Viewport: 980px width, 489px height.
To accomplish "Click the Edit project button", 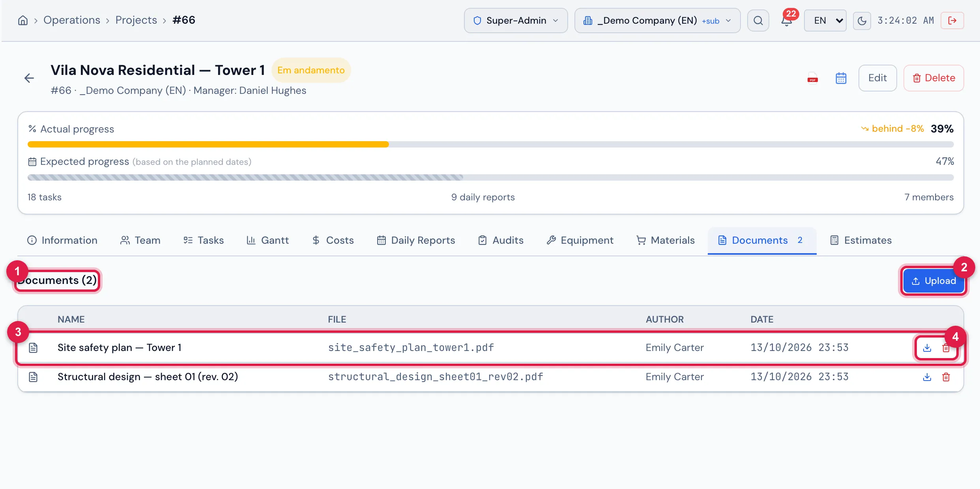I will (x=877, y=78).
